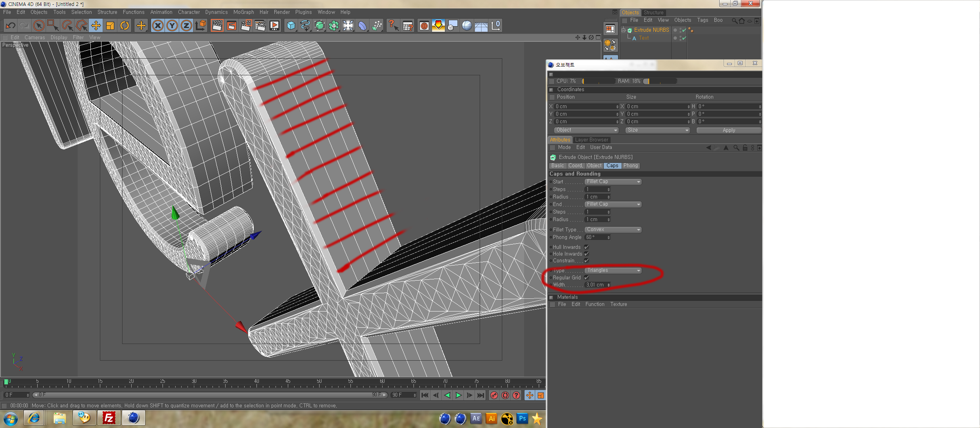This screenshot has width=980, height=428.
Task: Go to the end of the animation
Action: tap(480, 395)
